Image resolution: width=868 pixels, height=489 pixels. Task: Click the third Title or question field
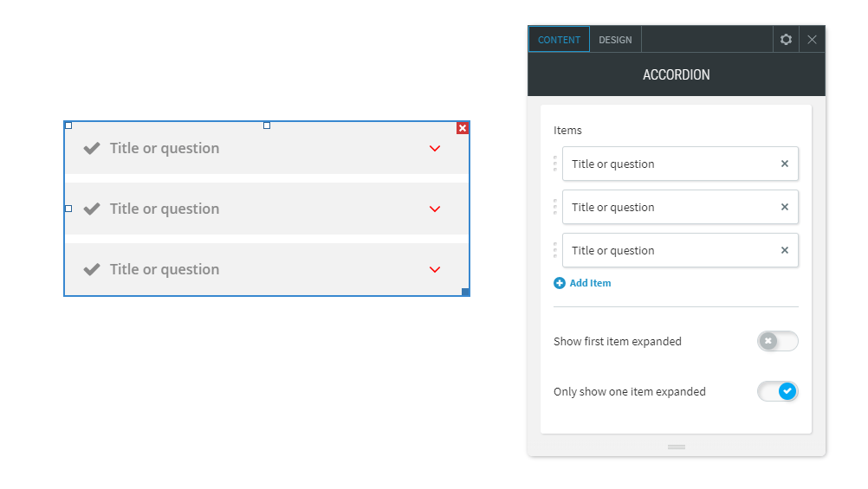pyautogui.click(x=680, y=250)
